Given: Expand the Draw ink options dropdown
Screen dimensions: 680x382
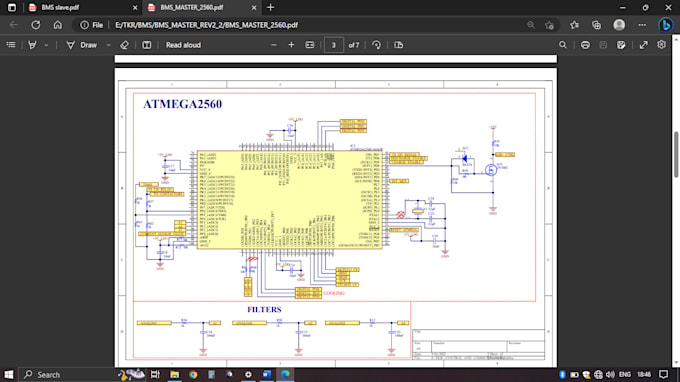Looking at the screenshot, I should (x=108, y=45).
